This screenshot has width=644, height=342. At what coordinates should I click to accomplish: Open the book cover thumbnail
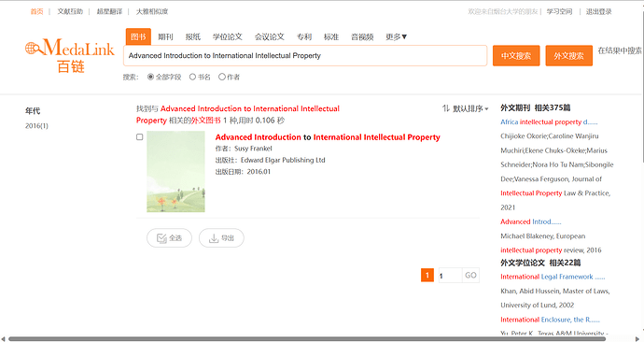(x=175, y=171)
